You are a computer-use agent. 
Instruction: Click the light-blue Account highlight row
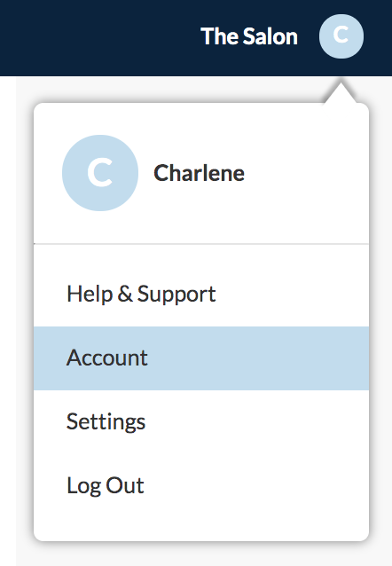coord(201,358)
